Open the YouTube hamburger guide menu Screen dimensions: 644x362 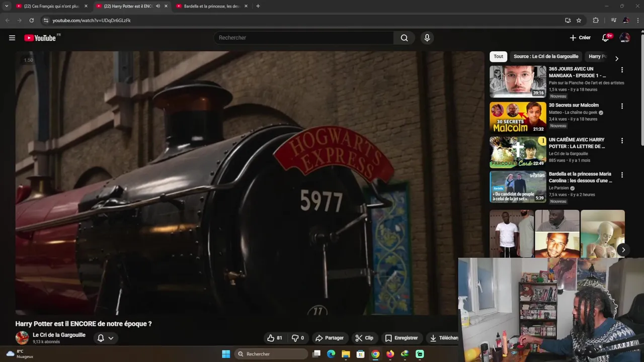pos(12,38)
